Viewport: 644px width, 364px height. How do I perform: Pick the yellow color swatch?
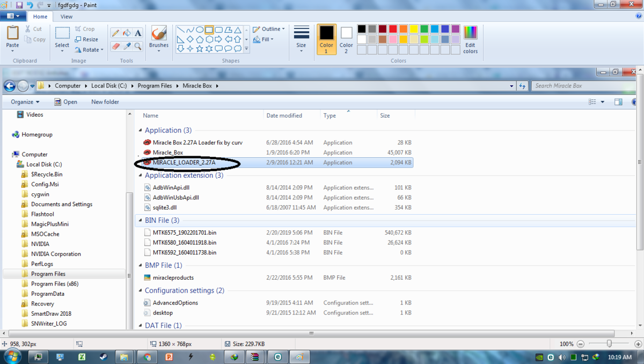tap(414, 29)
